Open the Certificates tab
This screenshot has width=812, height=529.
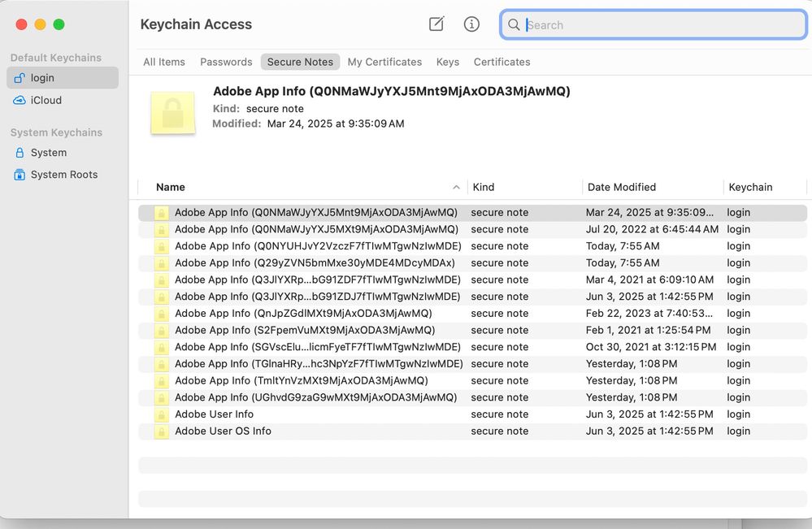click(502, 62)
